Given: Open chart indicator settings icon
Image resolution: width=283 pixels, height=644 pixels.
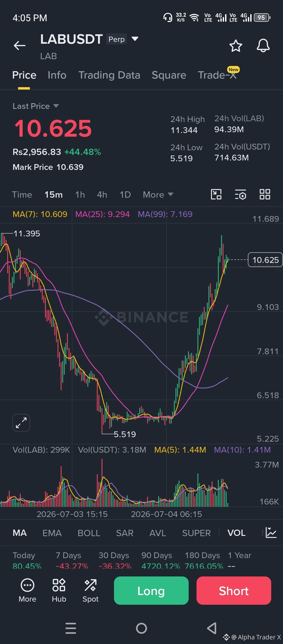Looking at the screenshot, I should coord(240,195).
